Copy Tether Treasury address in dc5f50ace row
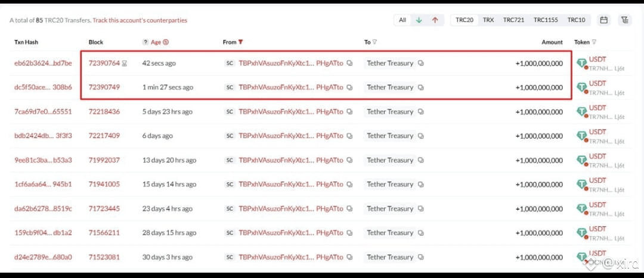 click(421, 88)
